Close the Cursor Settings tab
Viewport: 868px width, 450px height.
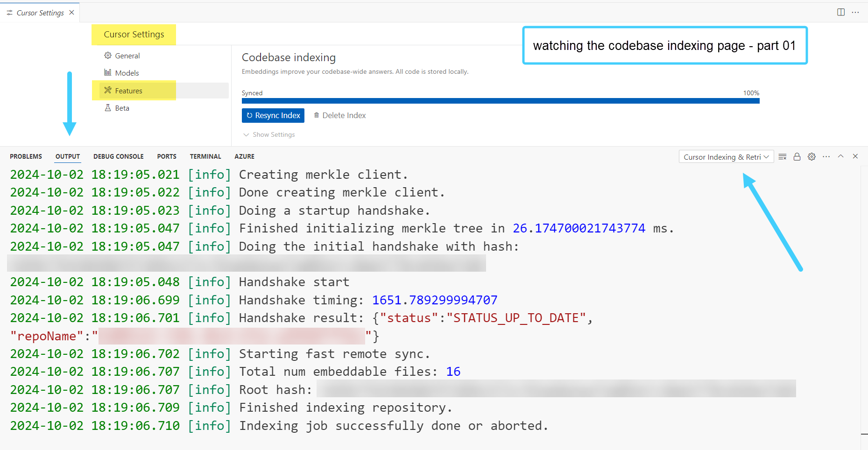pos(71,13)
